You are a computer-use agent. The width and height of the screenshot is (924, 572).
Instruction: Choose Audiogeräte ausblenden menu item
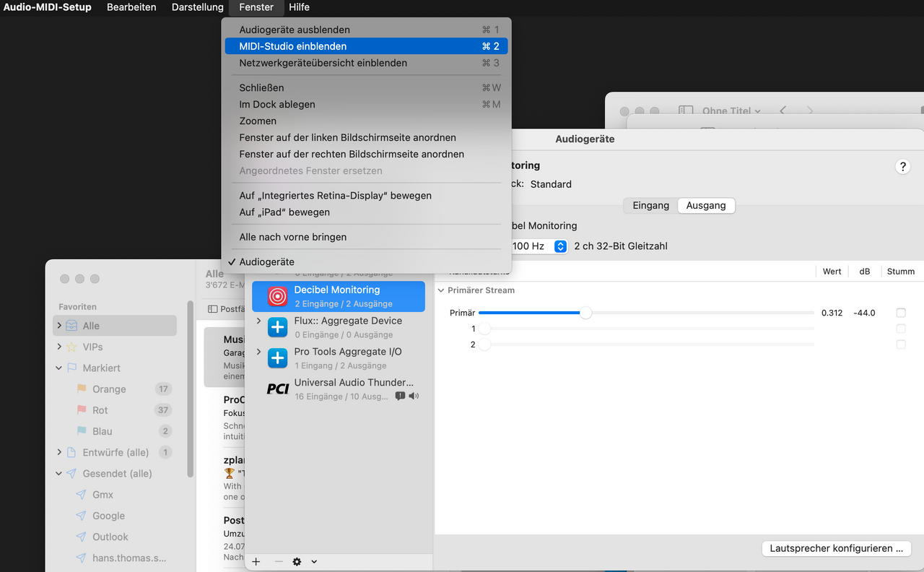pyautogui.click(x=366, y=30)
